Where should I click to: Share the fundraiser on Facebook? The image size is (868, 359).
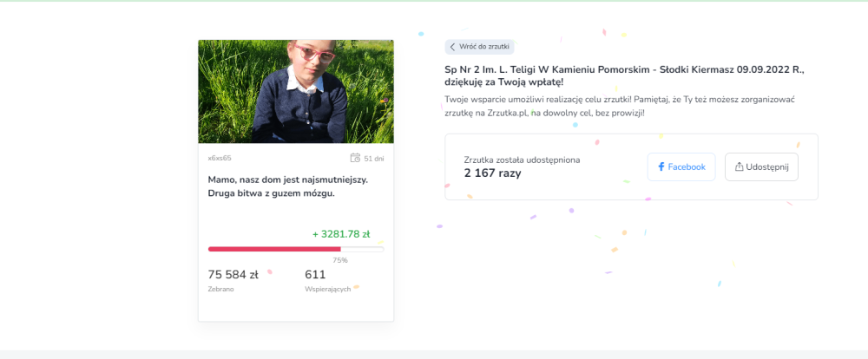[x=681, y=166]
